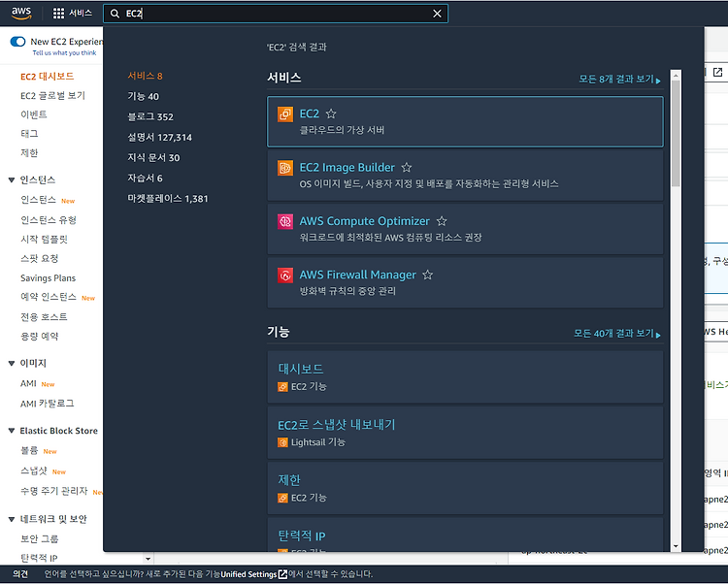Open 용량 예약 in sidebar
Image resolution: width=728 pixels, height=584 pixels.
pyautogui.click(x=39, y=337)
